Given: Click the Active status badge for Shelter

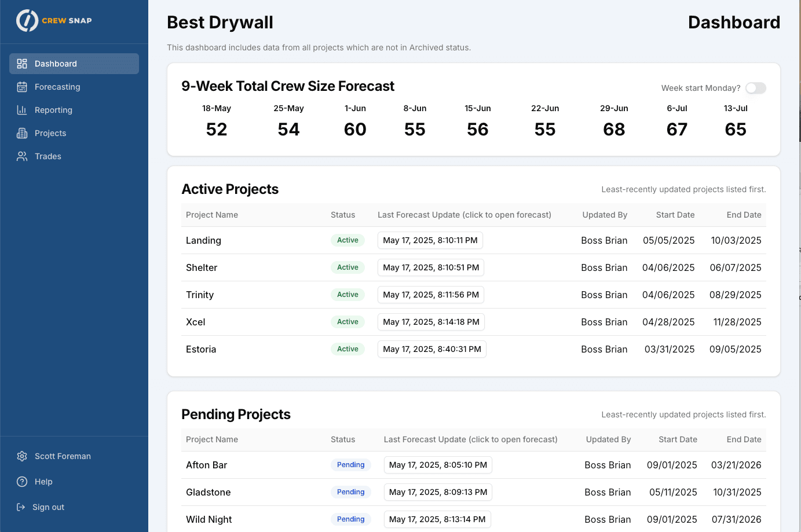Looking at the screenshot, I should (x=348, y=267).
